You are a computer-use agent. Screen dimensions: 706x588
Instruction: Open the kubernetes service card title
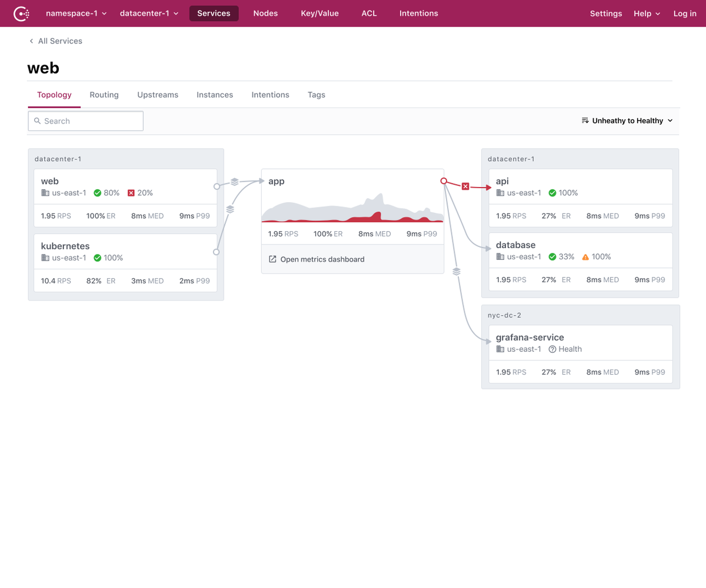click(65, 246)
